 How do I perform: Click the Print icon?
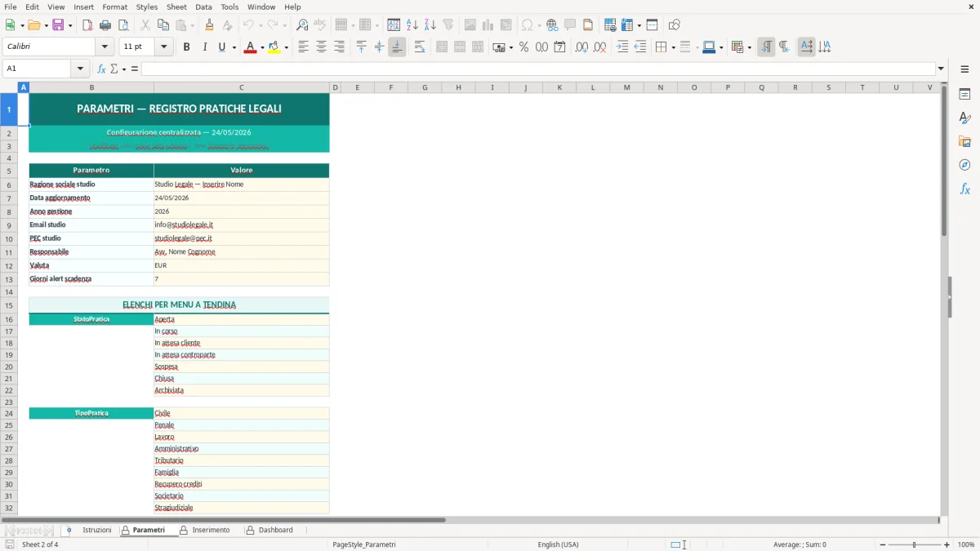tap(105, 25)
